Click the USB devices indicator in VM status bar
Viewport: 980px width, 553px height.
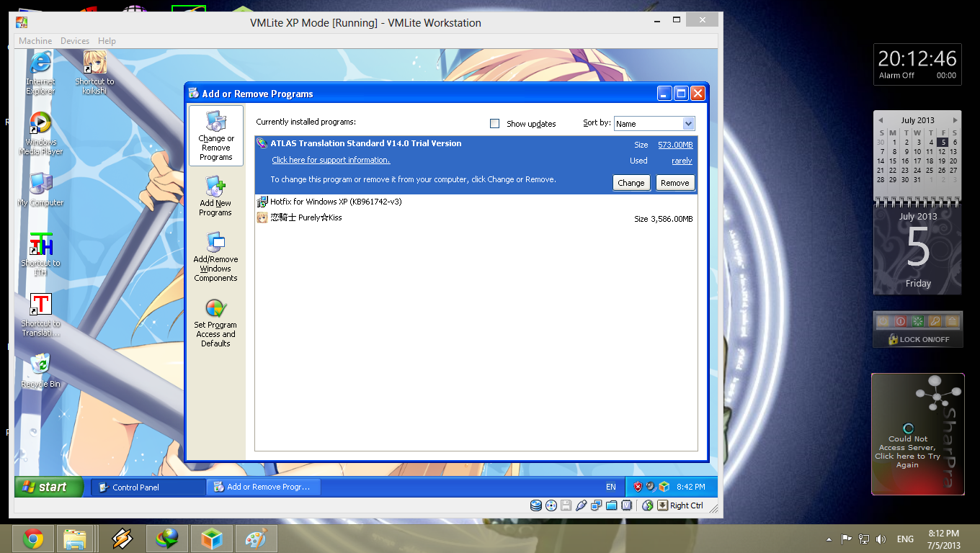582,505
